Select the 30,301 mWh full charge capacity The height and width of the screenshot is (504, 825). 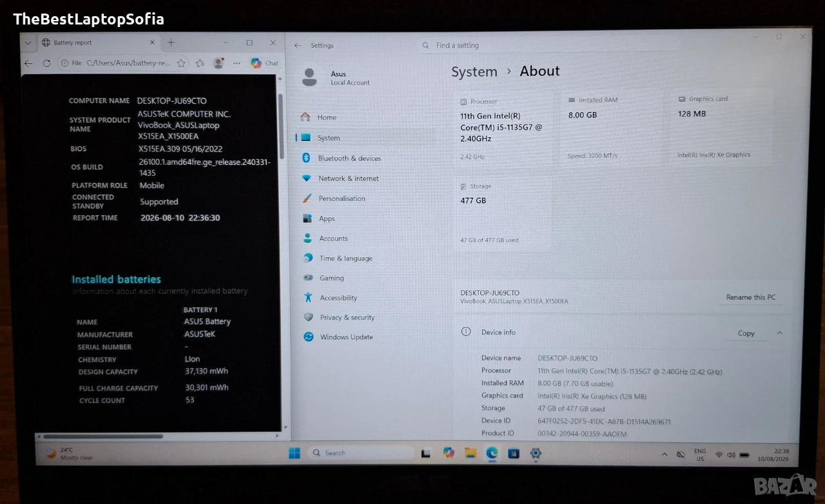point(207,387)
